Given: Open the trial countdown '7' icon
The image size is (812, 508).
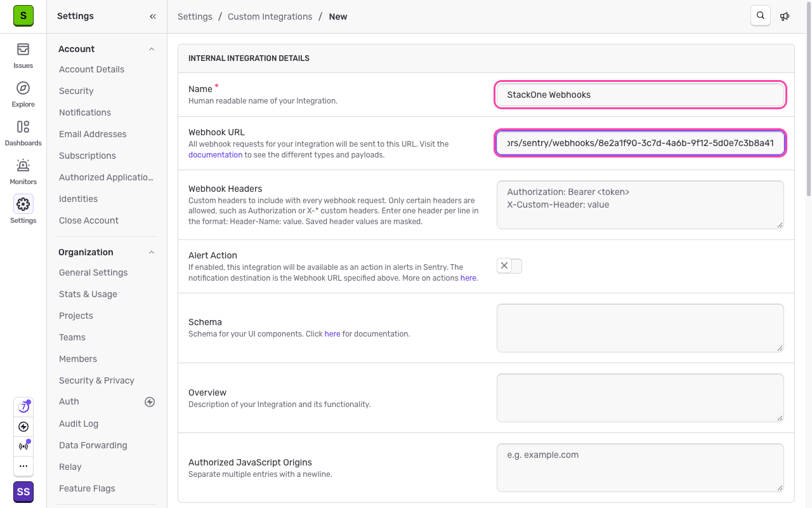Looking at the screenshot, I should click(x=23, y=407).
